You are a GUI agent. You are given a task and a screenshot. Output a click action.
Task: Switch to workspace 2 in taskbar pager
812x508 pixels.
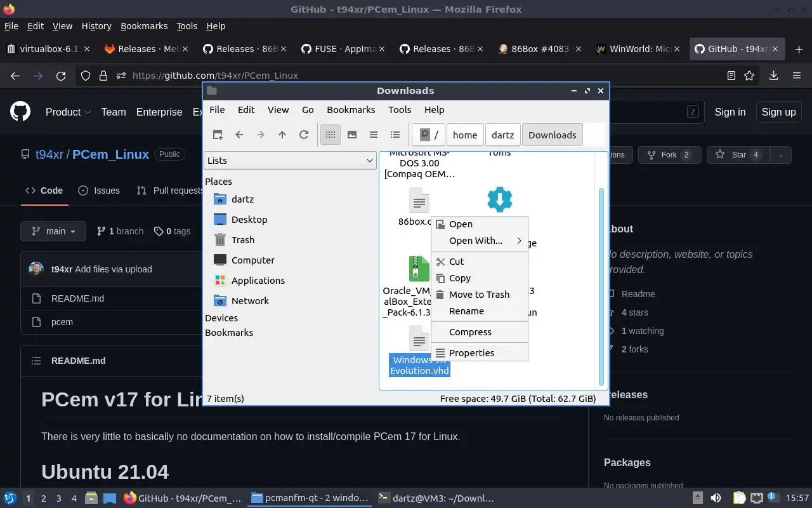(43, 498)
